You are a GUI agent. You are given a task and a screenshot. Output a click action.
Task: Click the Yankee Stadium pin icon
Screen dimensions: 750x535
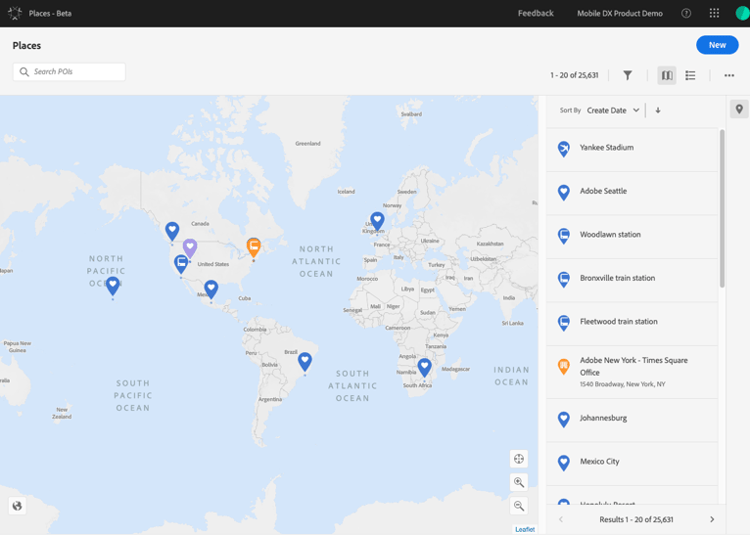564,149
